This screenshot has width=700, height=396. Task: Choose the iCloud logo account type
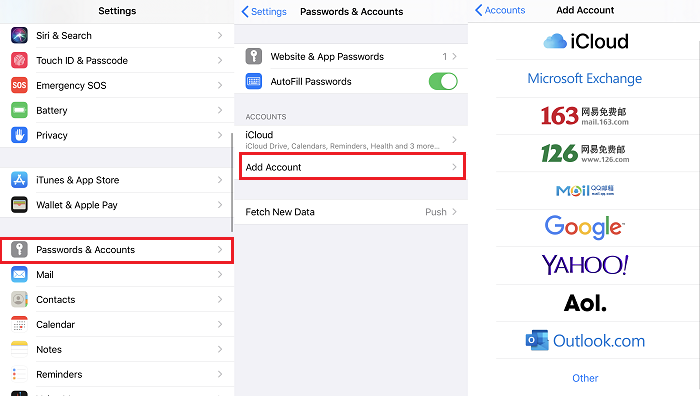pos(586,42)
